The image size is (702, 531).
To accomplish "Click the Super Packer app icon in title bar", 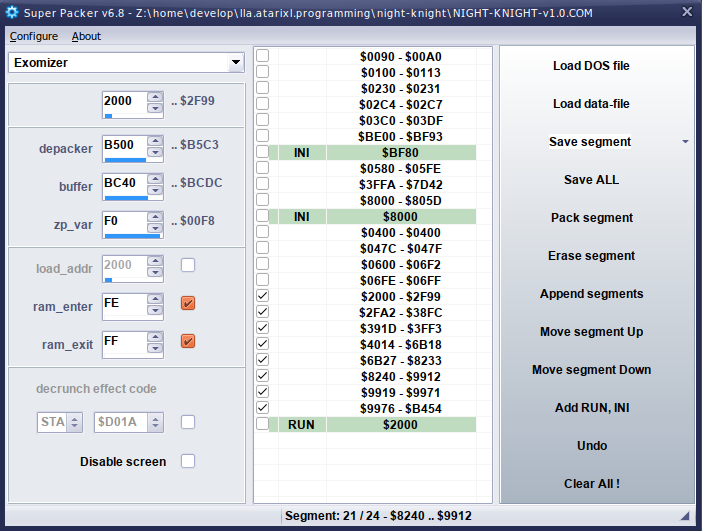I will (x=12, y=12).
